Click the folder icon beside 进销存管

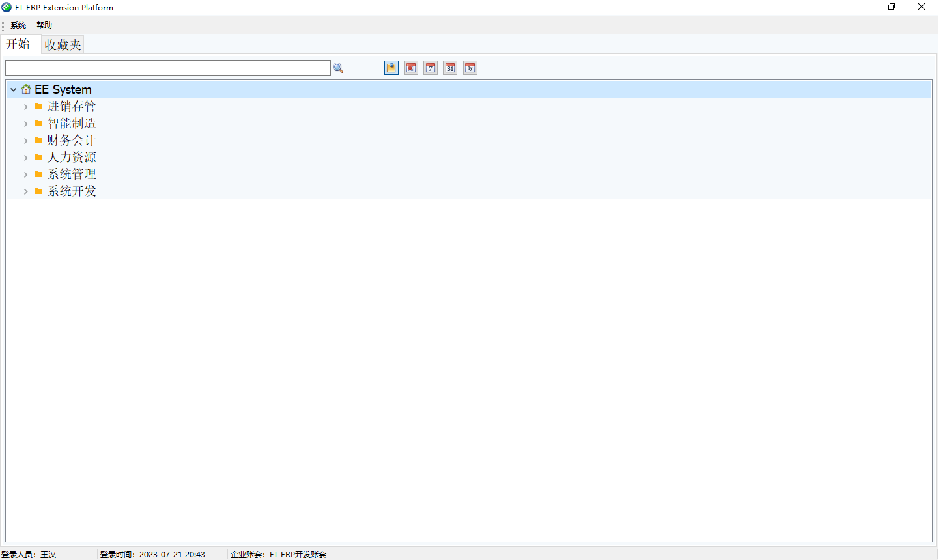(x=38, y=106)
